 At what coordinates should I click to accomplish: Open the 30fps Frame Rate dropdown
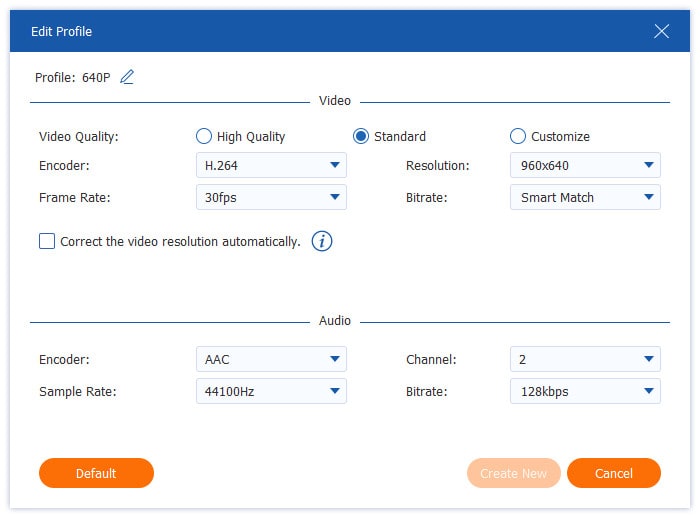coord(271,197)
